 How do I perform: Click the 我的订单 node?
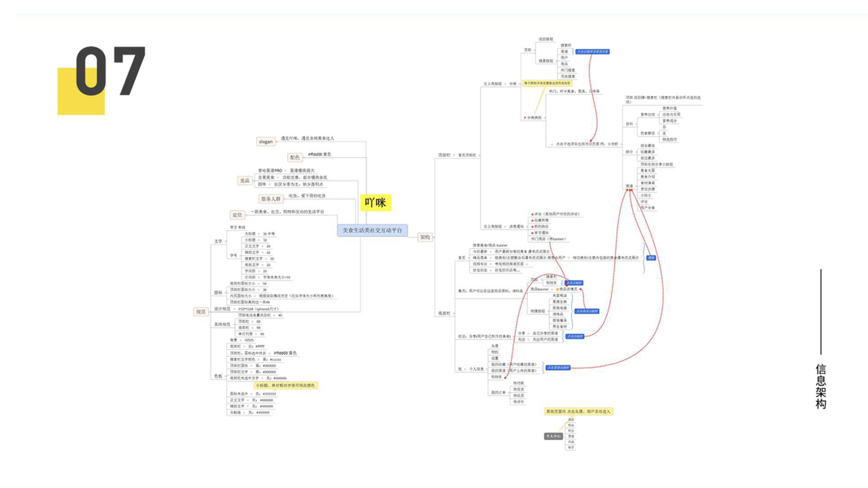point(498,393)
